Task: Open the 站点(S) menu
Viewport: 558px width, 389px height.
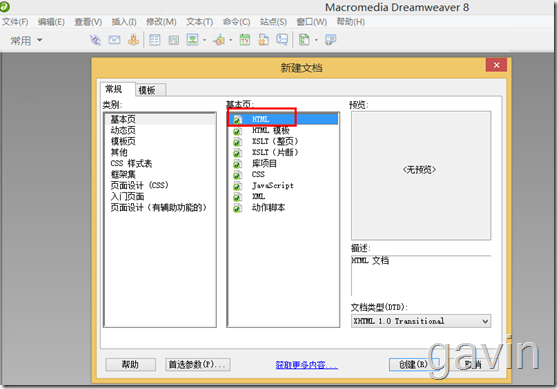Action: pyautogui.click(x=273, y=22)
